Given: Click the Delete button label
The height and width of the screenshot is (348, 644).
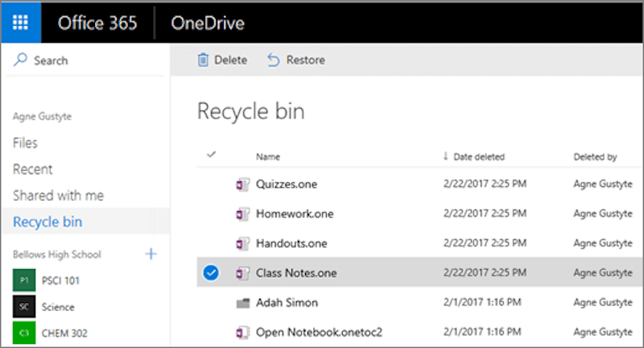Looking at the screenshot, I should pyautogui.click(x=231, y=60).
